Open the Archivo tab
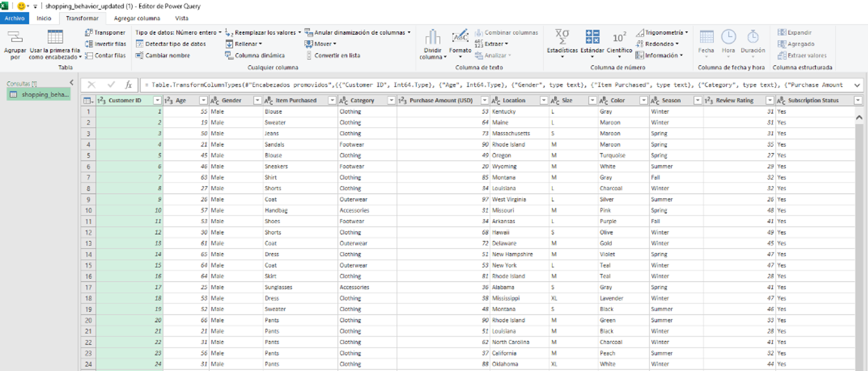The width and height of the screenshot is (868, 371). (x=15, y=18)
